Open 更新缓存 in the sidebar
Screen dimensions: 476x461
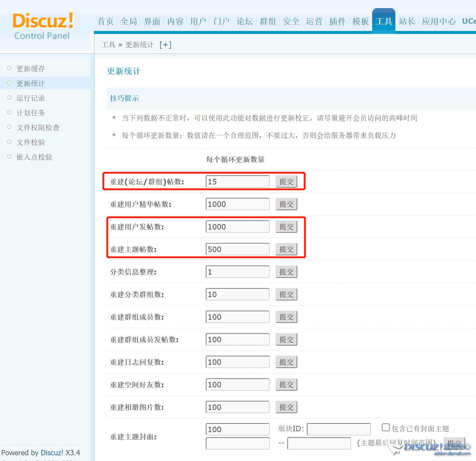(x=31, y=69)
